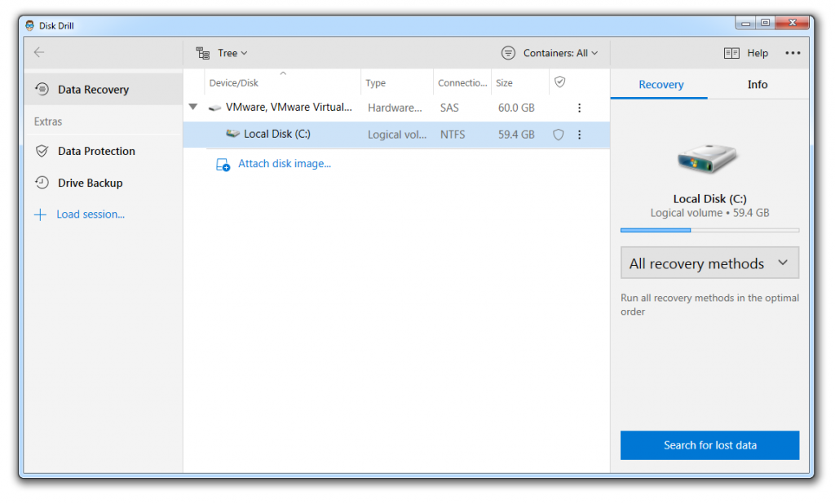Switch to the Info tab
This screenshot has width=835, height=504.
[x=757, y=84]
